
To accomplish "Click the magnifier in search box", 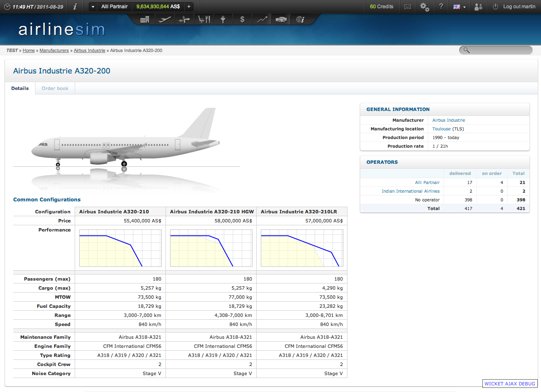I will [x=466, y=50].
